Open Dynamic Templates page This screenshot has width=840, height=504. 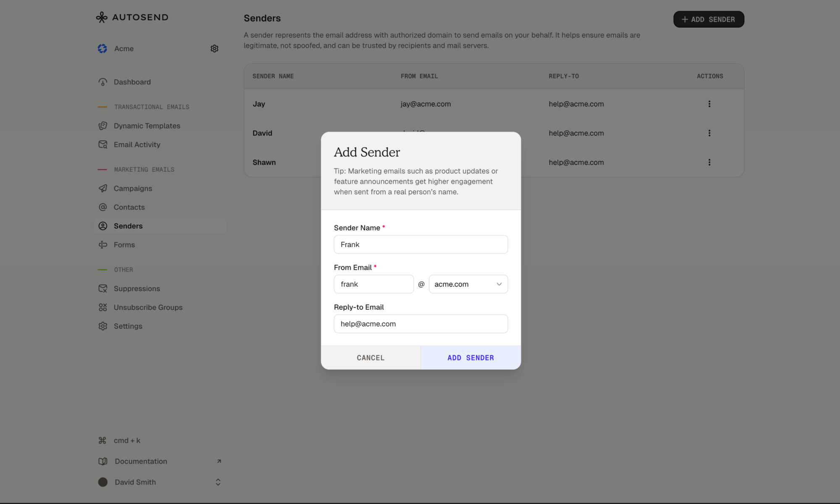(x=147, y=126)
